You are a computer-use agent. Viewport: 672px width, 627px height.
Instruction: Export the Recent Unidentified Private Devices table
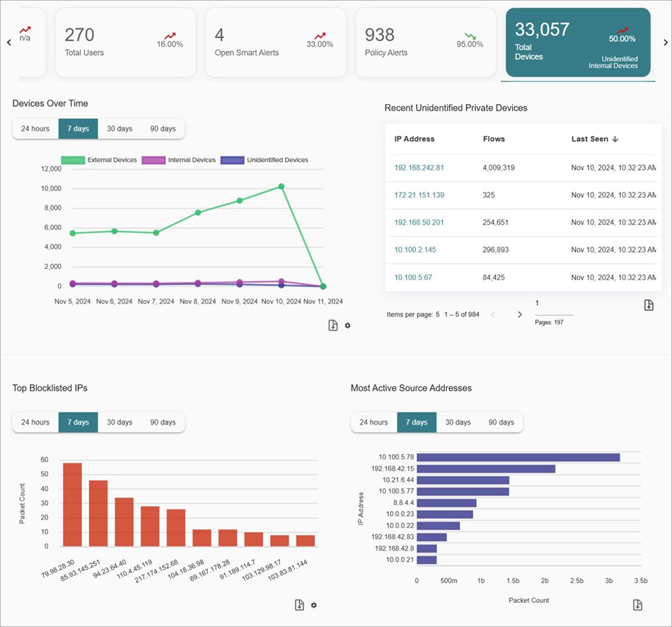tap(649, 305)
